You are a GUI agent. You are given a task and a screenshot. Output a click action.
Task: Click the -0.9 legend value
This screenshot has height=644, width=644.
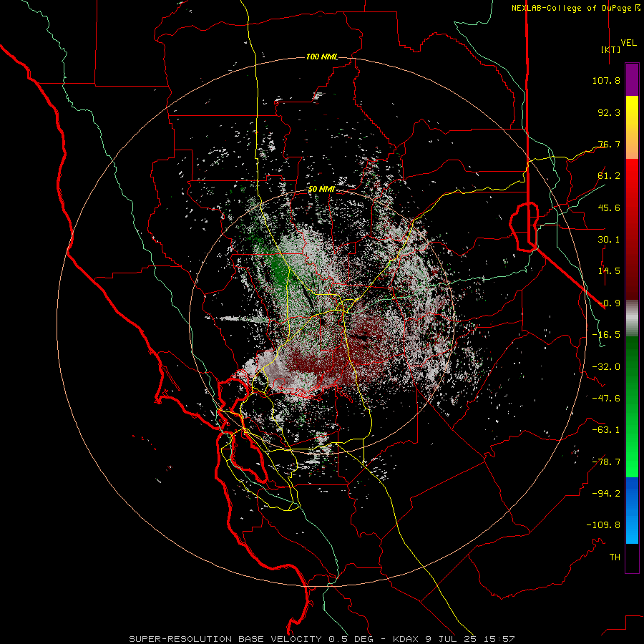(x=609, y=303)
